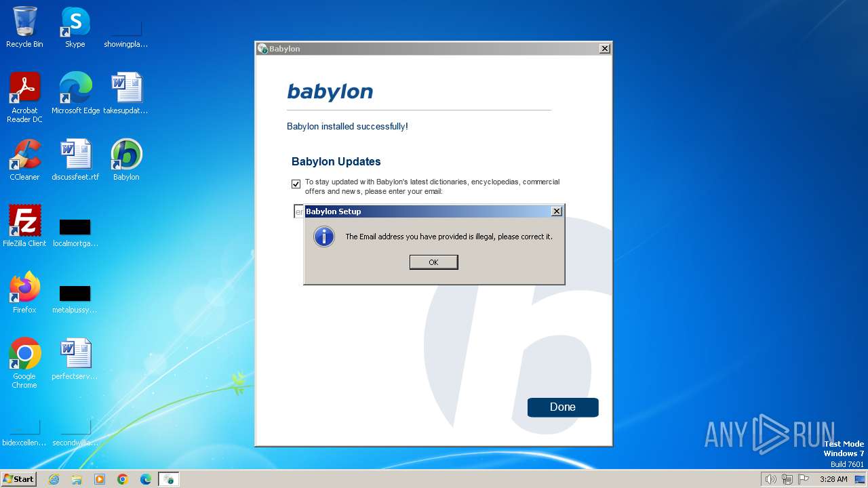Open the Action Center flag icon
868x488 pixels.
pyautogui.click(x=804, y=479)
